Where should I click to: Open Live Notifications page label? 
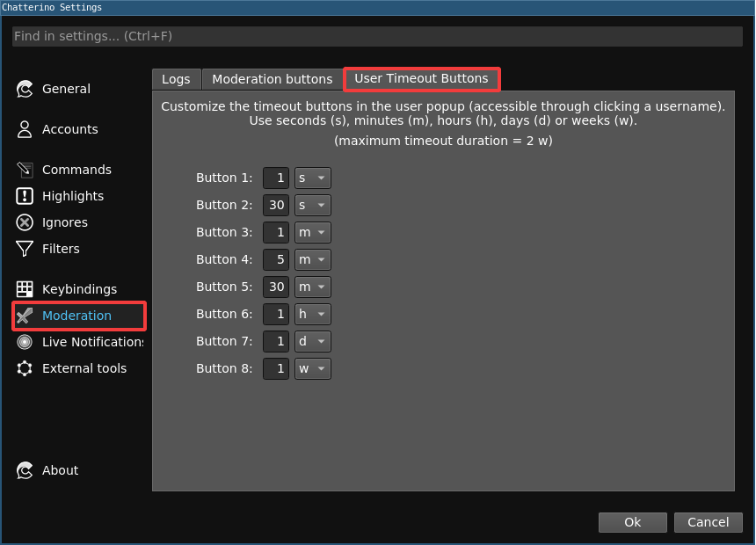(92, 342)
